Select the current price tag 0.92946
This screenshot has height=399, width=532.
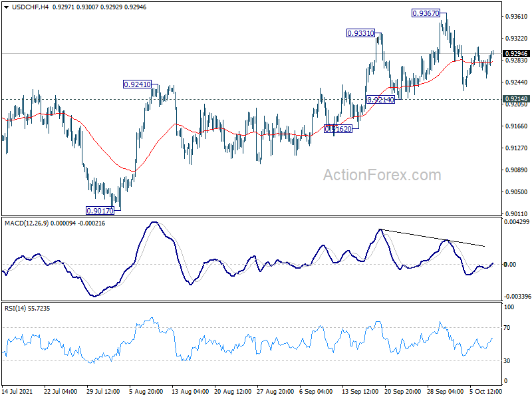[516, 54]
